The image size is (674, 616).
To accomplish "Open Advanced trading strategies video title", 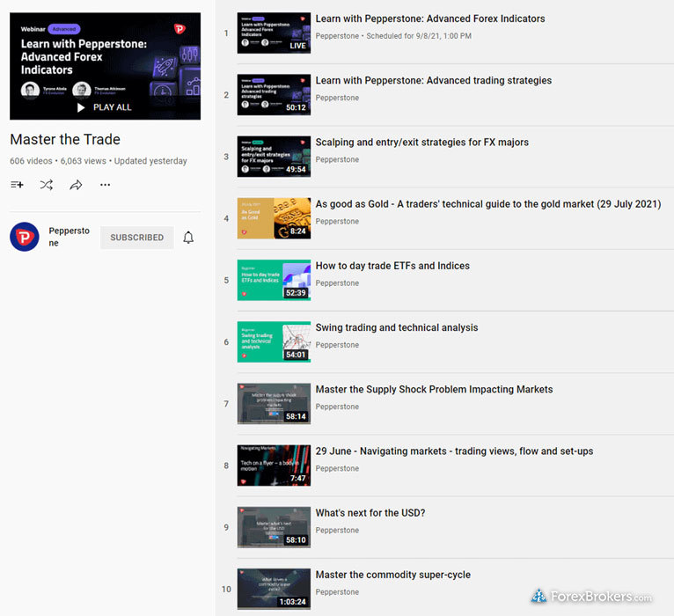I will (433, 80).
